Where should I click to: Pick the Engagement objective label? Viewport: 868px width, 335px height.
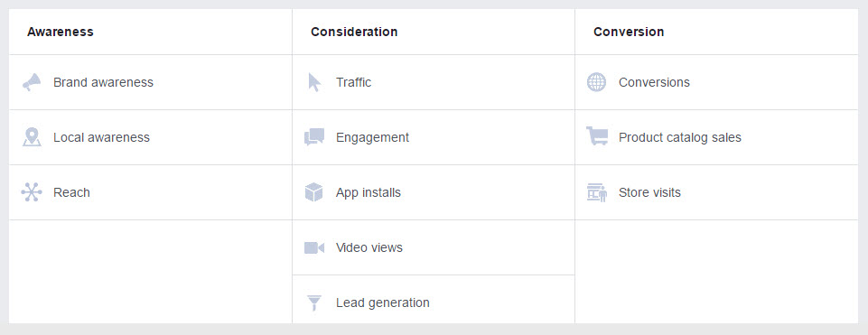pos(372,137)
